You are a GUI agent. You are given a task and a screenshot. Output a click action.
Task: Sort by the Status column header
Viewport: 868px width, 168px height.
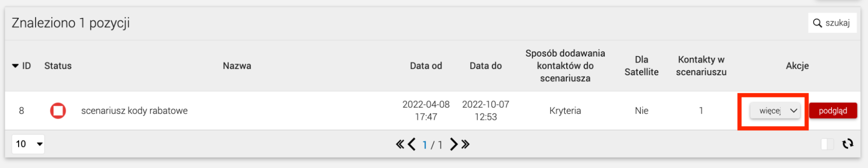coord(58,66)
